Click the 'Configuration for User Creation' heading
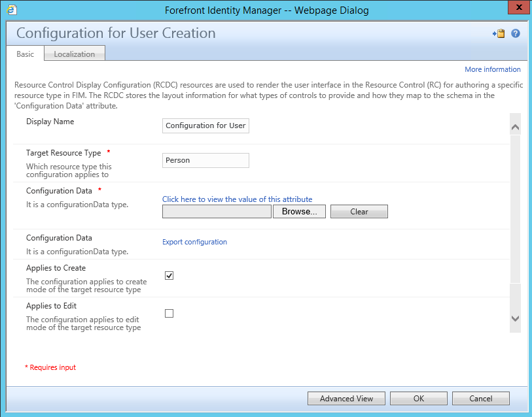 click(116, 33)
